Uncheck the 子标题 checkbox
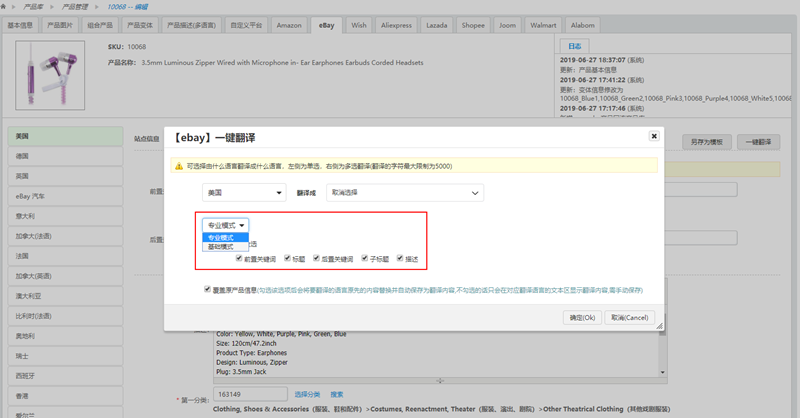 365,259
